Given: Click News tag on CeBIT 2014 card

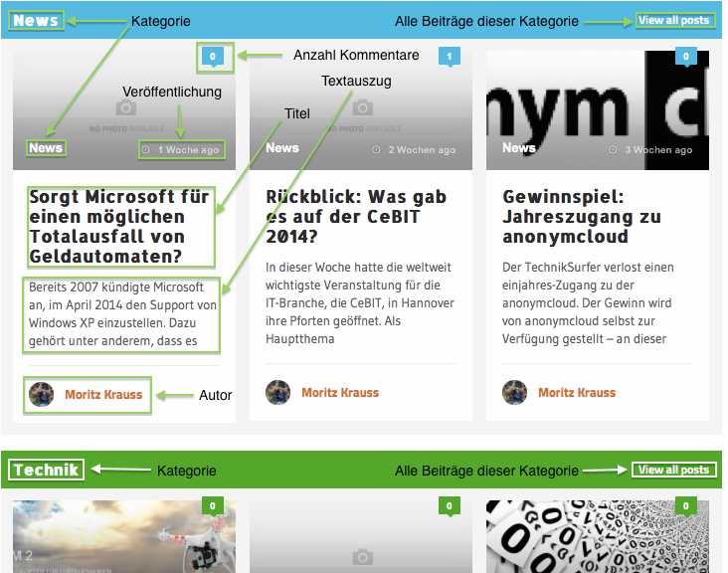Looking at the screenshot, I should point(282,148).
